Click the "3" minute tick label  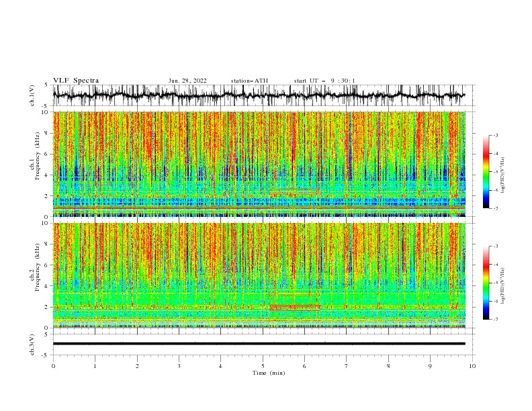click(x=179, y=366)
